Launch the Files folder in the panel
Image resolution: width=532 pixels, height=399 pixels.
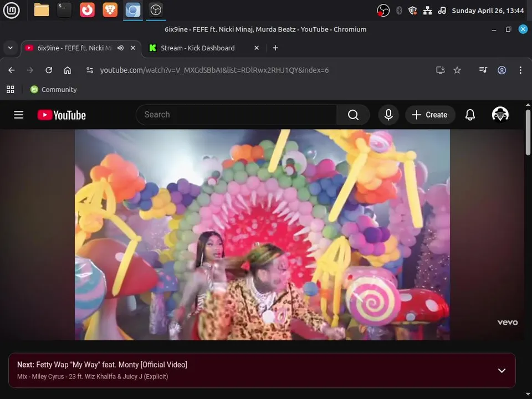[42, 10]
